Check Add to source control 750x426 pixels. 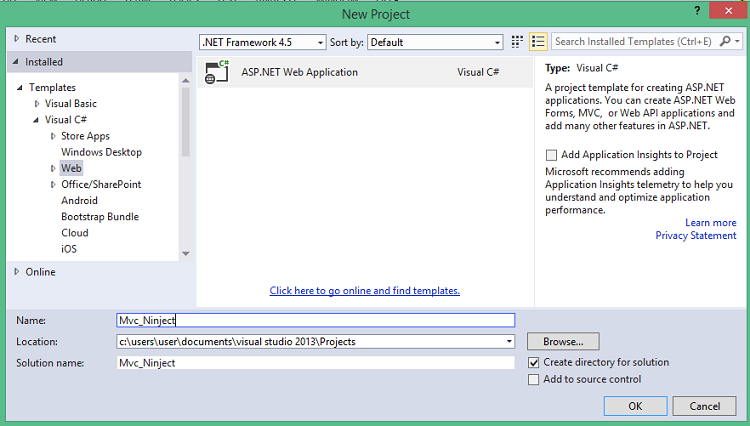533,379
